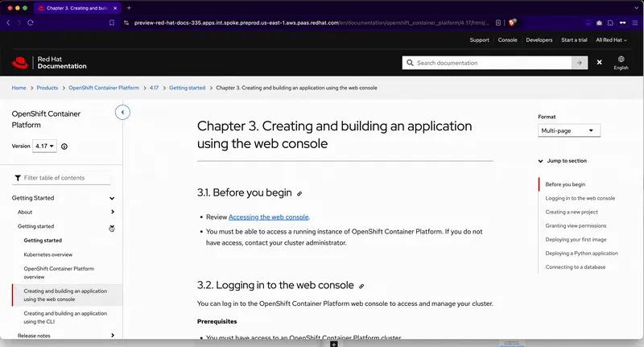Click the browser back arrow
Viewport: 644px width, 347px height.
pyautogui.click(x=8, y=23)
